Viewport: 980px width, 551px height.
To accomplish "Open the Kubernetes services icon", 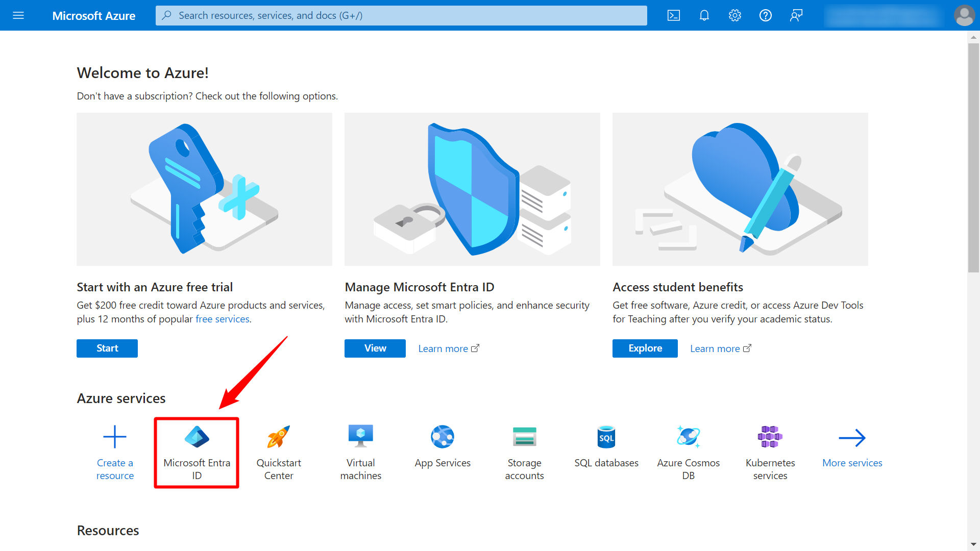I will (x=770, y=437).
